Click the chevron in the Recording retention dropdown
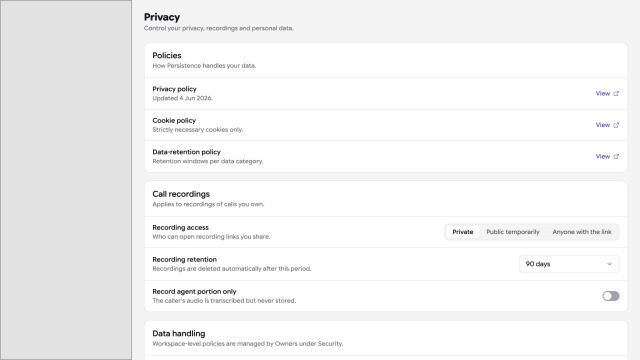 coord(609,264)
